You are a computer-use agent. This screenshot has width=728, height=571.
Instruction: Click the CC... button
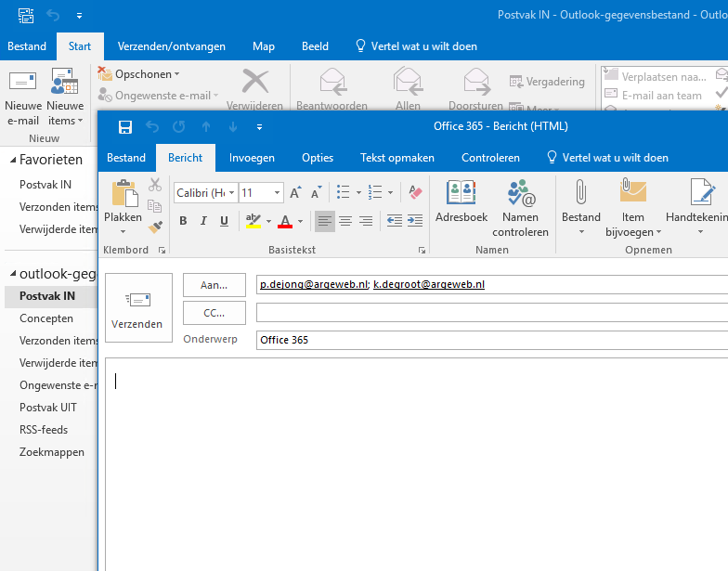click(214, 313)
